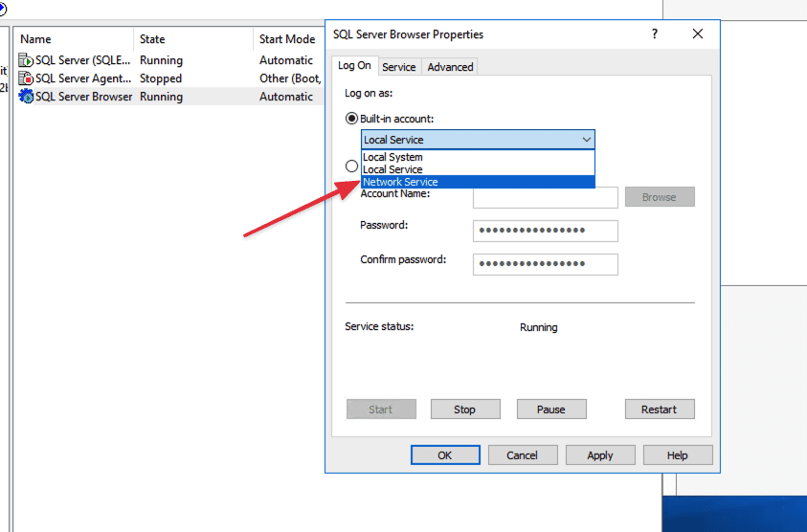Select the Built-in account radio button
The width and height of the screenshot is (807, 532).
351,119
